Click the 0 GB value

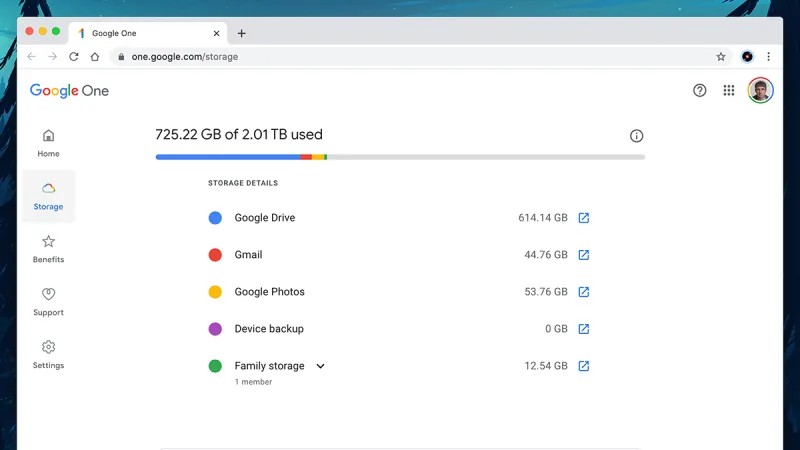click(556, 329)
